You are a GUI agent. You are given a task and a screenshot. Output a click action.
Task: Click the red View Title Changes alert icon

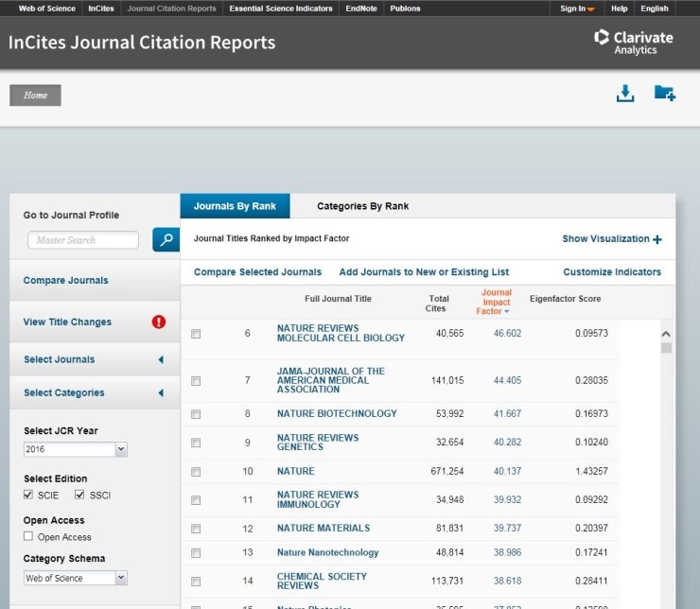click(x=159, y=322)
